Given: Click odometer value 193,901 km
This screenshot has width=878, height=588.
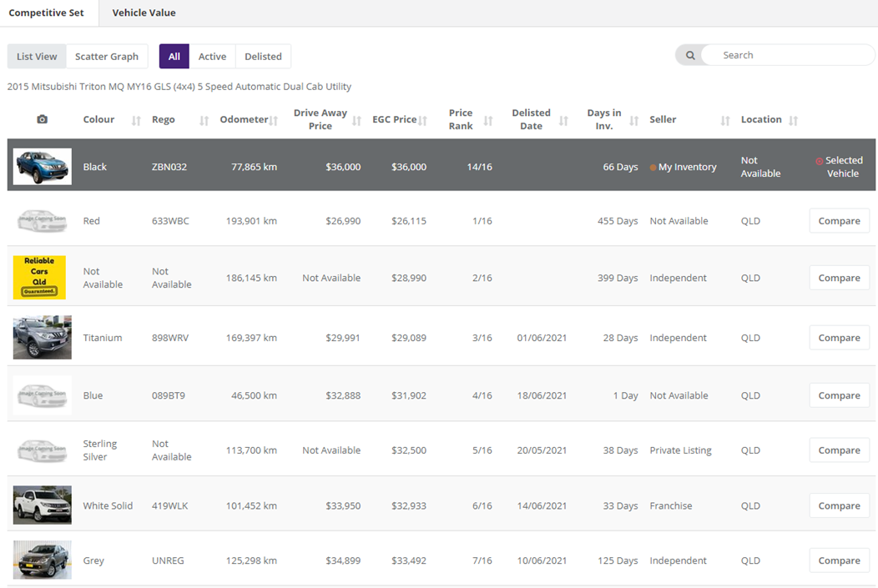Looking at the screenshot, I should [x=251, y=221].
